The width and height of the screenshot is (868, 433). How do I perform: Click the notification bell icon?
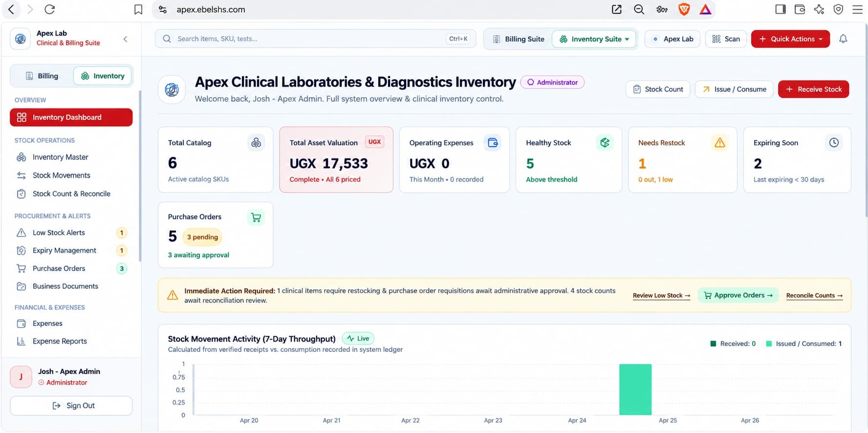point(843,39)
